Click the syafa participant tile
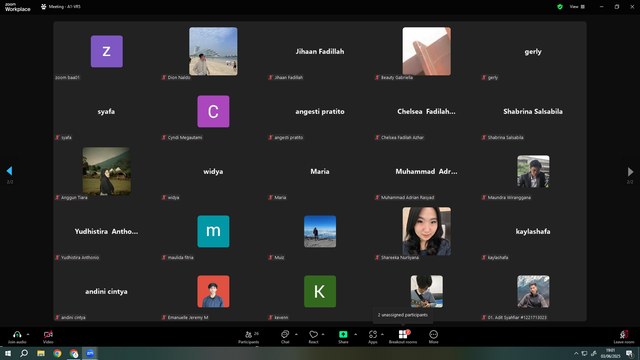This screenshot has width=640, height=360. pos(106,111)
